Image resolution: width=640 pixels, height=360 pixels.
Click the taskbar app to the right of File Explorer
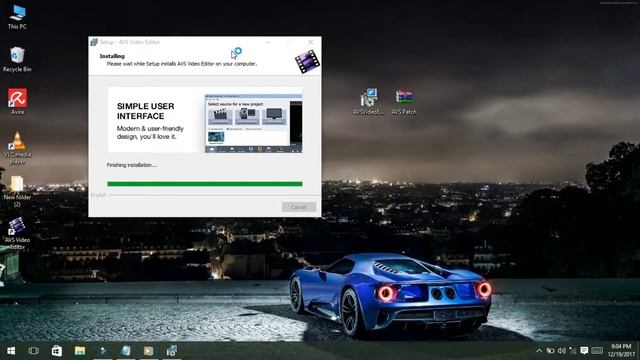pyautogui.click(x=102, y=351)
